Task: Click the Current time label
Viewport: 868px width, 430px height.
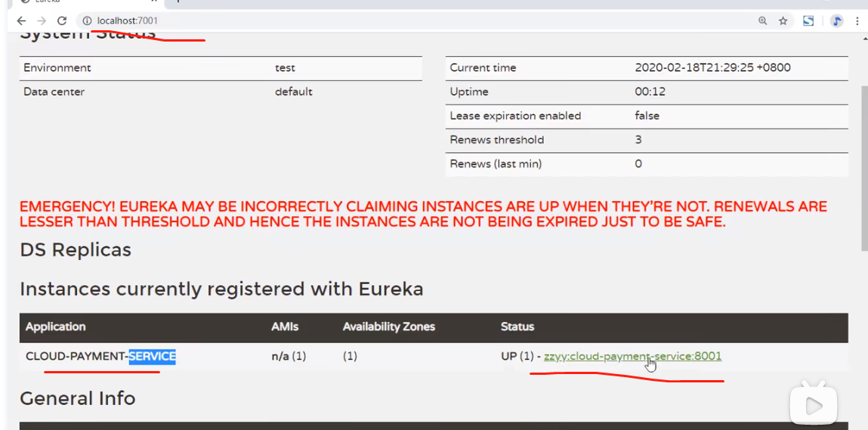Action: click(483, 67)
